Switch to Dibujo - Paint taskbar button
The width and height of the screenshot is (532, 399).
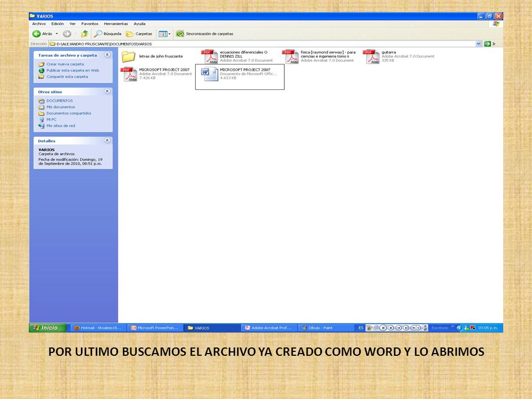(326, 328)
